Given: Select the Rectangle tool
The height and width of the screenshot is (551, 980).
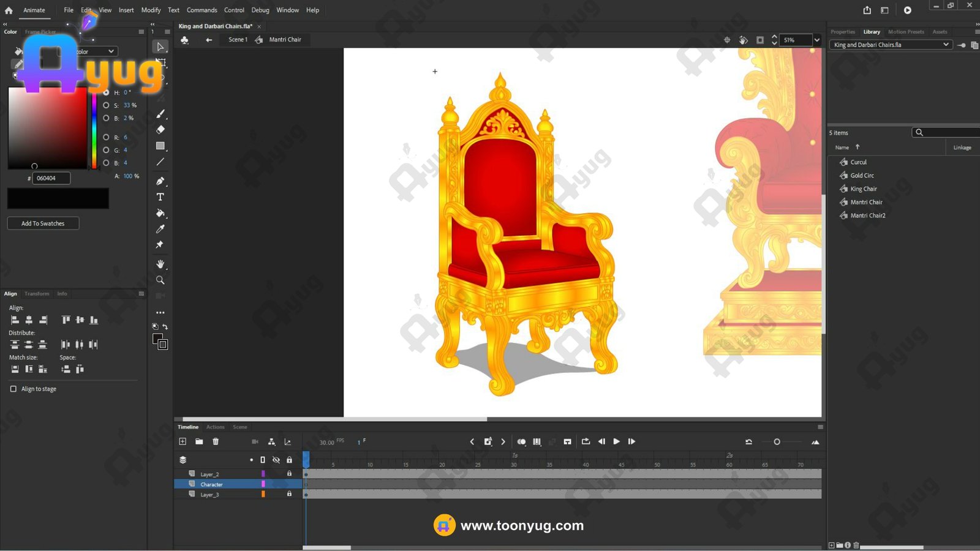Looking at the screenshot, I should pos(160,146).
